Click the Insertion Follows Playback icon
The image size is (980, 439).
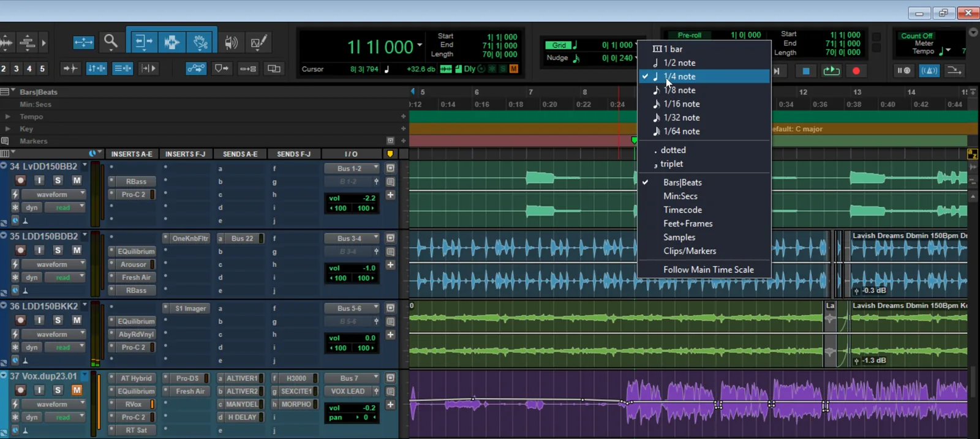click(149, 69)
